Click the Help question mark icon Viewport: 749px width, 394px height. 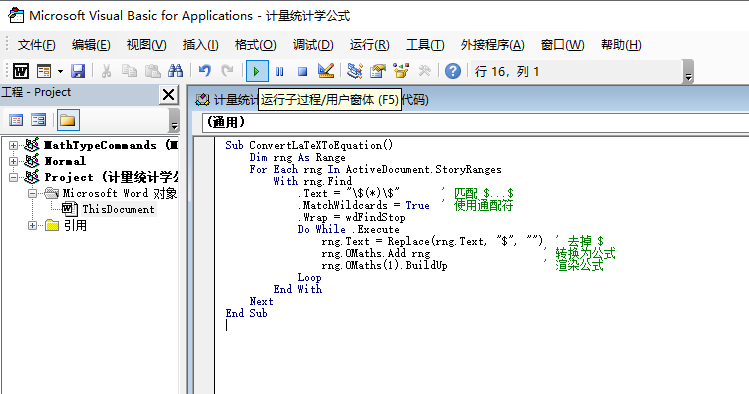pos(453,72)
